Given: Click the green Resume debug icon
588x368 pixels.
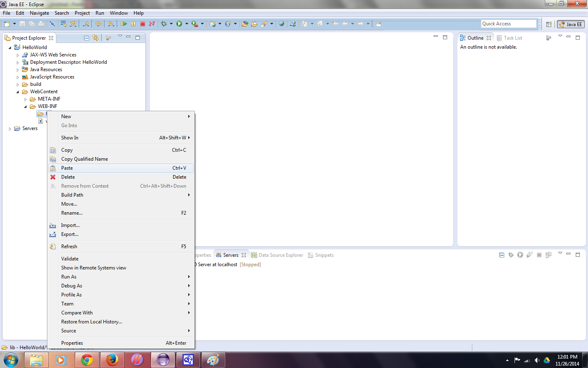Looking at the screenshot, I should [124, 24].
